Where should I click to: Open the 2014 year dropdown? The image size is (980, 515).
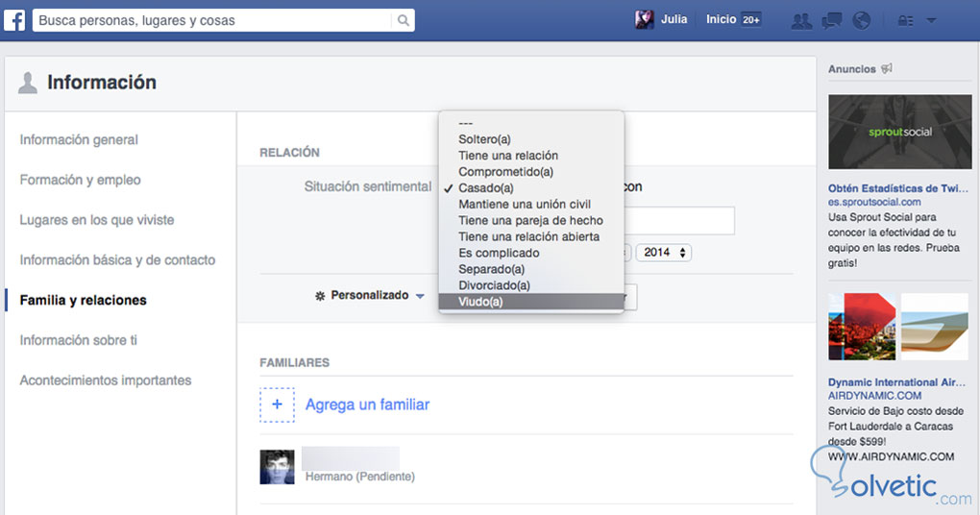coord(664,253)
